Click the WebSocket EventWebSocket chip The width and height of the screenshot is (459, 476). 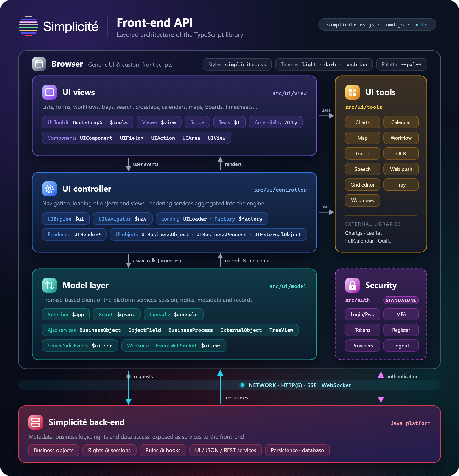pos(174,345)
